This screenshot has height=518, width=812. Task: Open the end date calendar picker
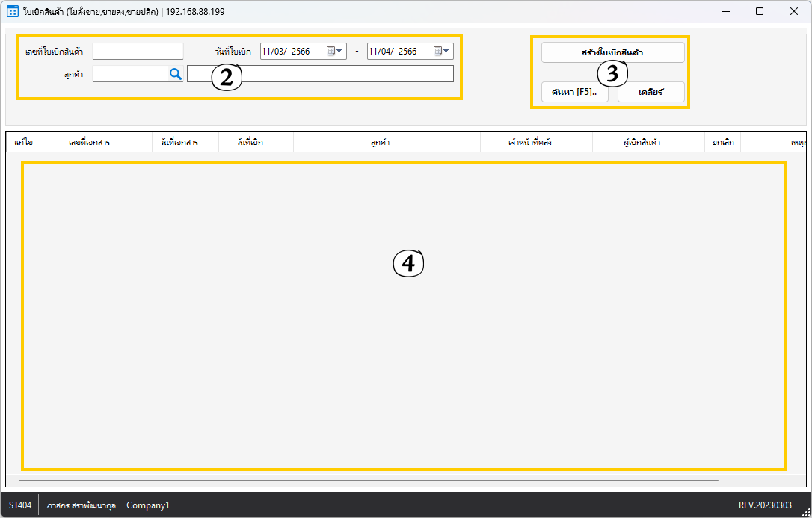[442, 52]
